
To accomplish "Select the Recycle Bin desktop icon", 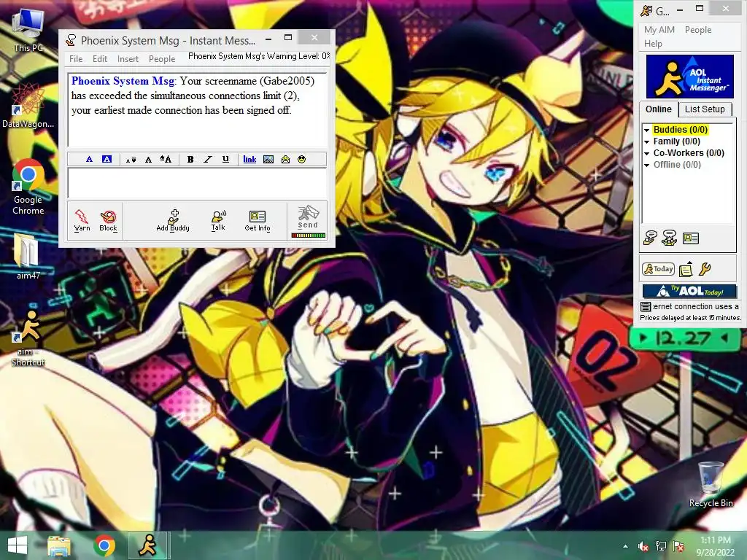I will (711, 484).
